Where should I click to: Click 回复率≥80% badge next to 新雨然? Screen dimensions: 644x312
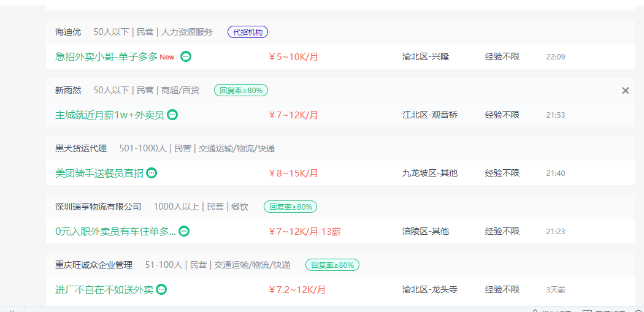click(x=241, y=90)
